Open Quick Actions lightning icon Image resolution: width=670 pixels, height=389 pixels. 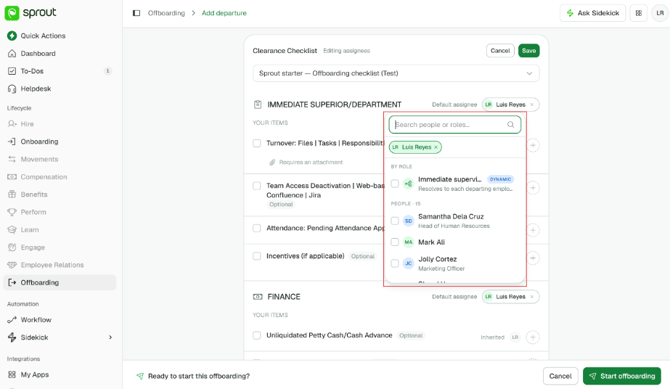click(12, 36)
